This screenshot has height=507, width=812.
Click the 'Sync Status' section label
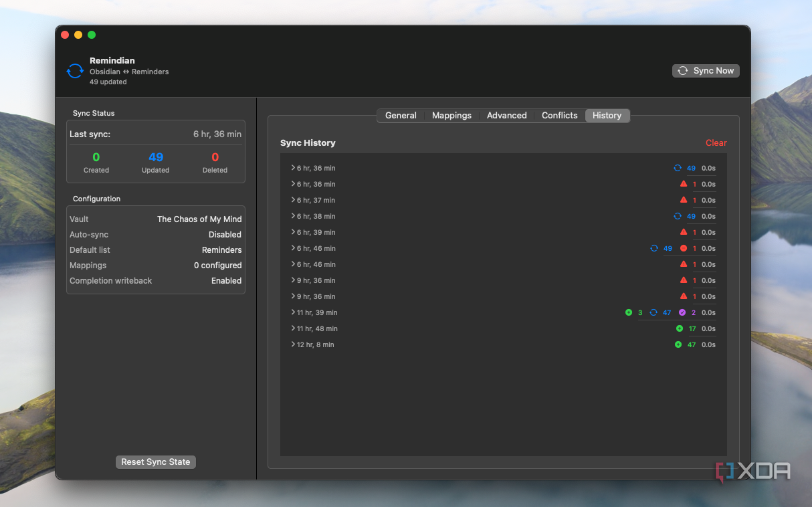[94, 113]
